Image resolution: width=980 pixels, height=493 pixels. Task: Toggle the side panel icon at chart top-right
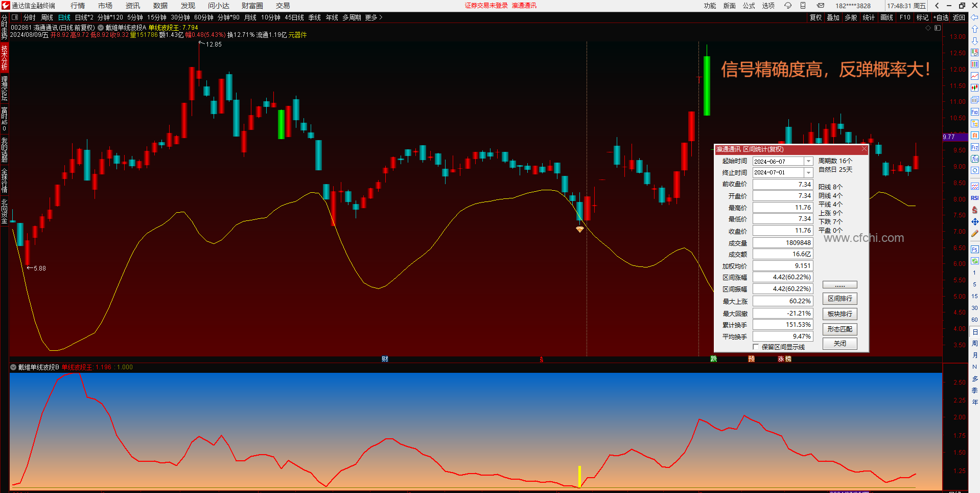(x=938, y=28)
